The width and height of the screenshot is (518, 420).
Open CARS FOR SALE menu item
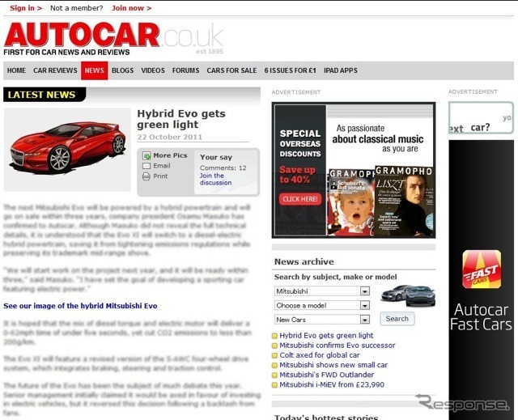[x=231, y=70]
